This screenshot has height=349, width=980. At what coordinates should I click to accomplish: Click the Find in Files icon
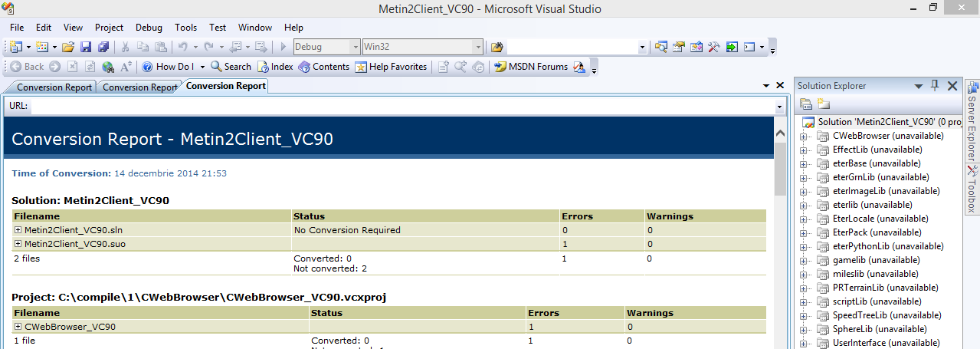click(497, 47)
